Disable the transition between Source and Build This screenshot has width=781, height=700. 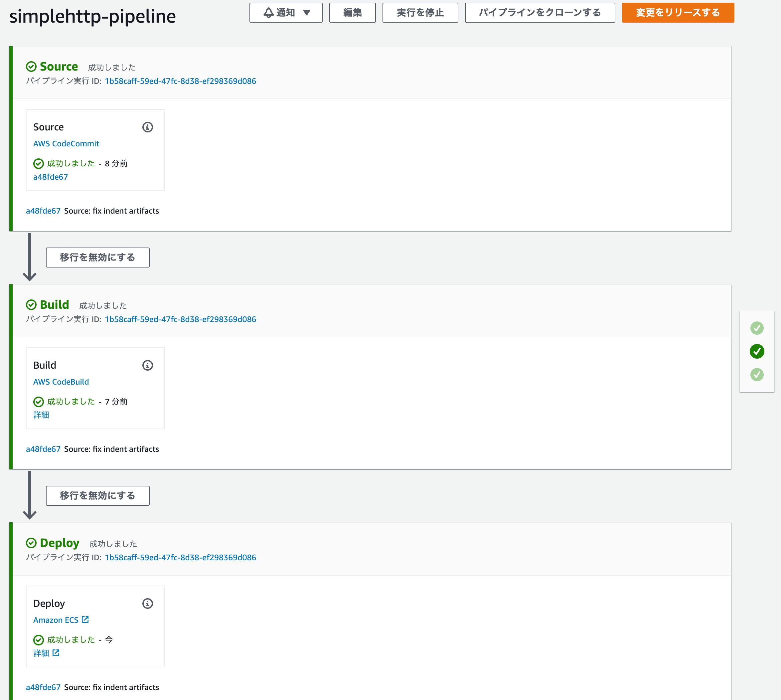coord(98,257)
